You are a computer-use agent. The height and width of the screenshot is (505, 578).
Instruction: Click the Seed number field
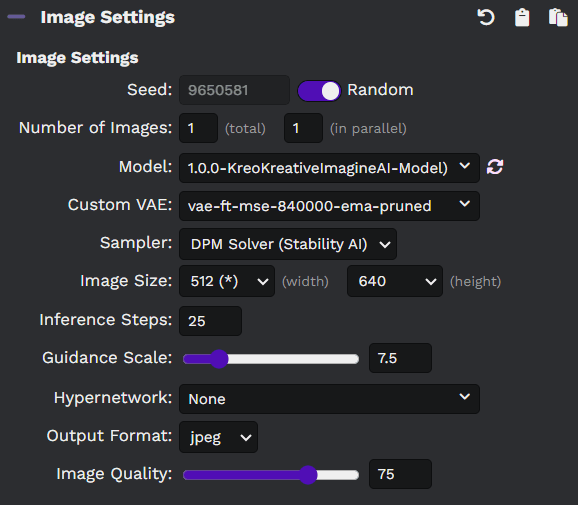[234, 90]
